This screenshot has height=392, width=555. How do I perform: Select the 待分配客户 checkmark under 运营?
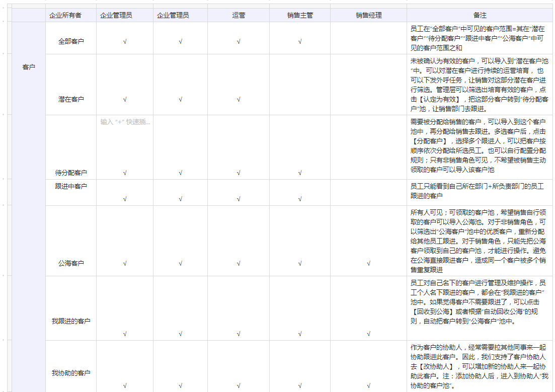pyautogui.click(x=239, y=173)
